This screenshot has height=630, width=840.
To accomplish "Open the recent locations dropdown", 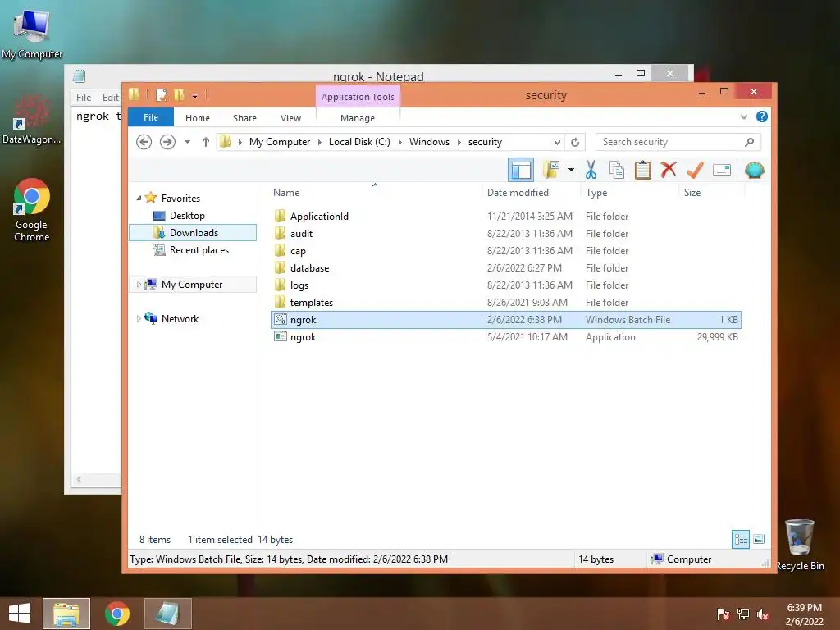I will tap(187, 142).
